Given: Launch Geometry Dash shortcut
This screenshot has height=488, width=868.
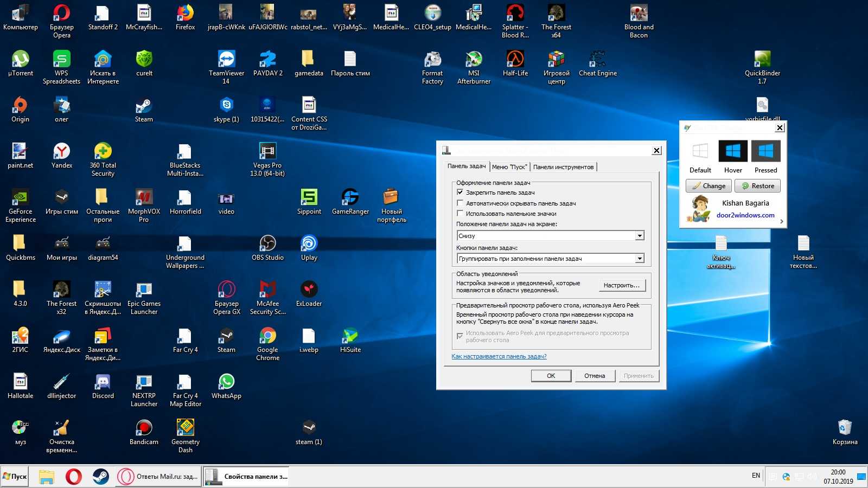Looking at the screenshot, I should (x=185, y=436).
